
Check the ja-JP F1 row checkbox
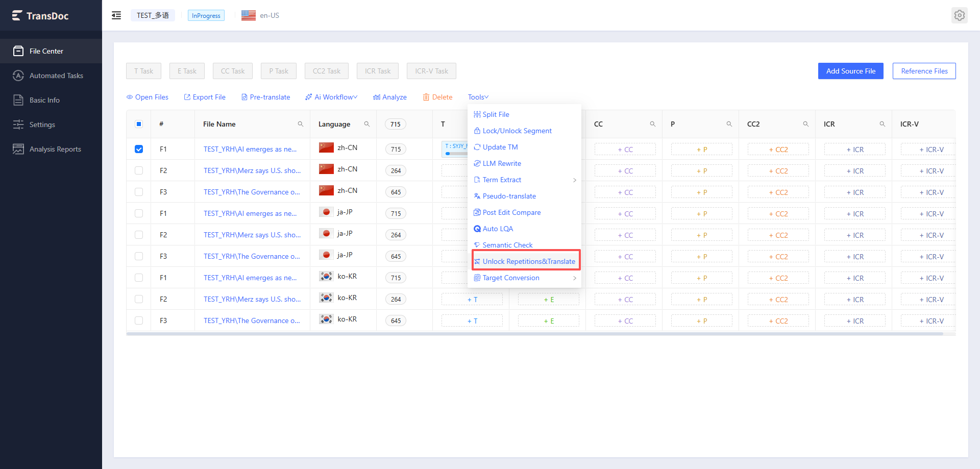pos(139,213)
